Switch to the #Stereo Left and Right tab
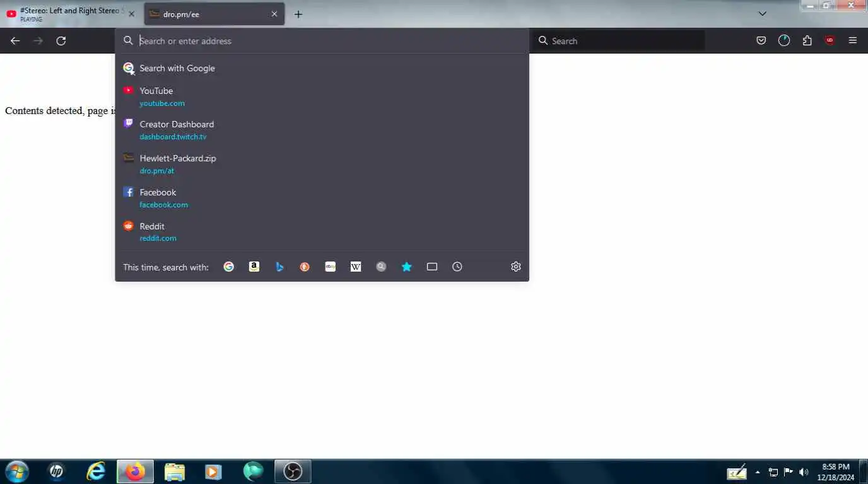Screen dimensions: 868x484 pyautogui.click(x=71, y=14)
